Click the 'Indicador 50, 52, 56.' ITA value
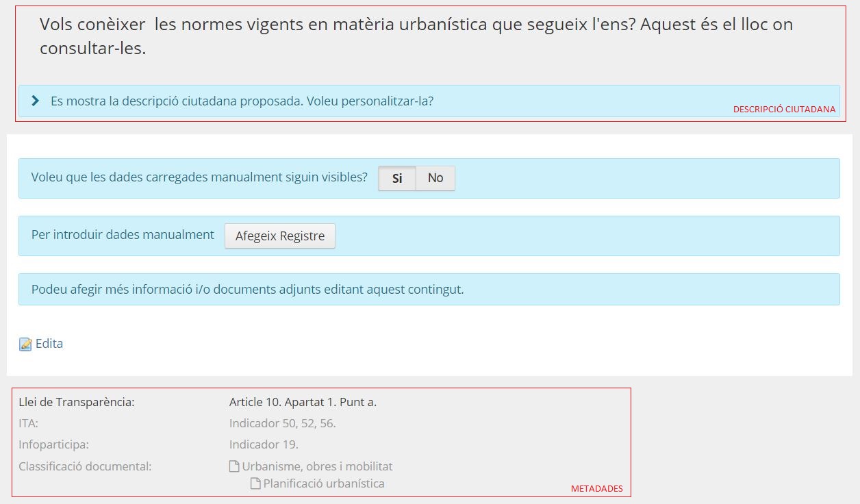 click(282, 423)
